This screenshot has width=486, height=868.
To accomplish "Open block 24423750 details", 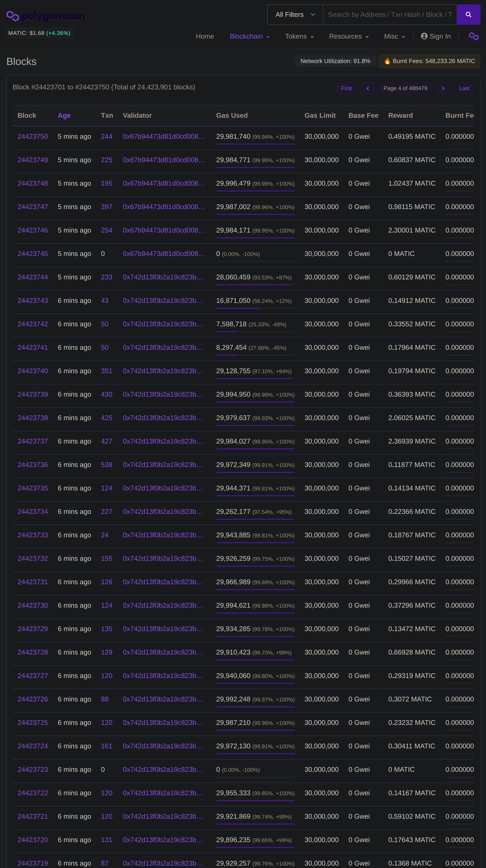I will 33,136.
